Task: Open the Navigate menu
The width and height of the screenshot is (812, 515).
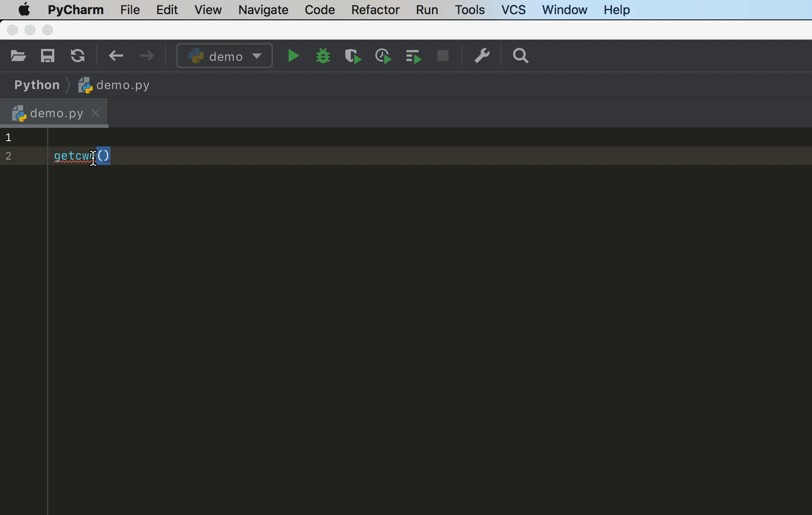Action: (x=263, y=10)
